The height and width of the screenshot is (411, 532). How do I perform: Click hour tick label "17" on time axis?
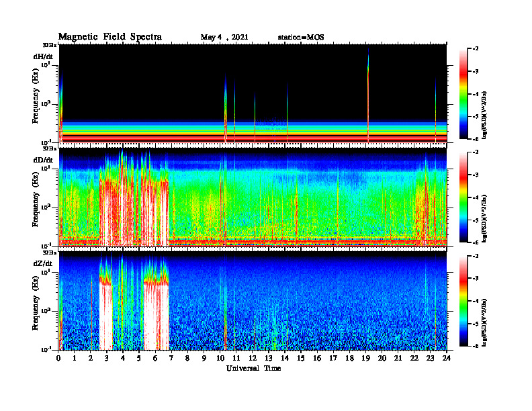click(334, 358)
